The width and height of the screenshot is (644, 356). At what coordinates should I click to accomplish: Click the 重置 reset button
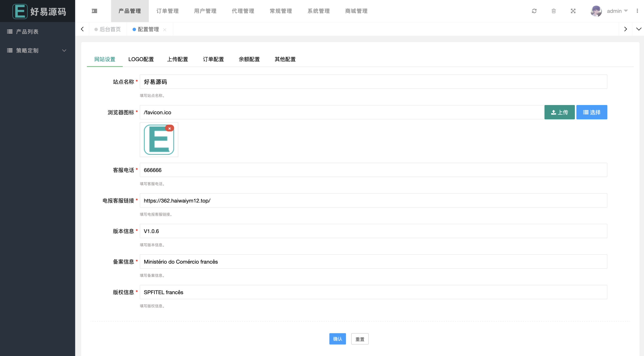(359, 339)
